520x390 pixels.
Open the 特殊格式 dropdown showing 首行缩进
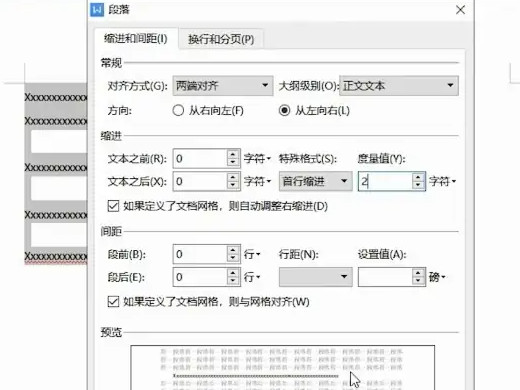315,181
